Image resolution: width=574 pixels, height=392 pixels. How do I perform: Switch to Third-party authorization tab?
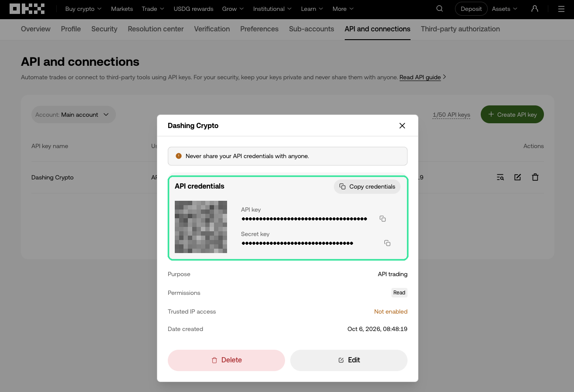(460, 29)
